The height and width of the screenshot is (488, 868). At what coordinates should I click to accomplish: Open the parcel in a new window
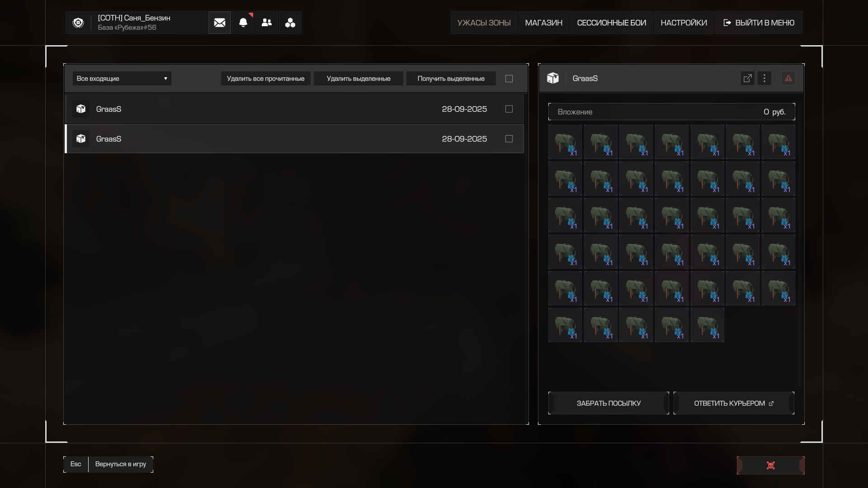tap(748, 78)
